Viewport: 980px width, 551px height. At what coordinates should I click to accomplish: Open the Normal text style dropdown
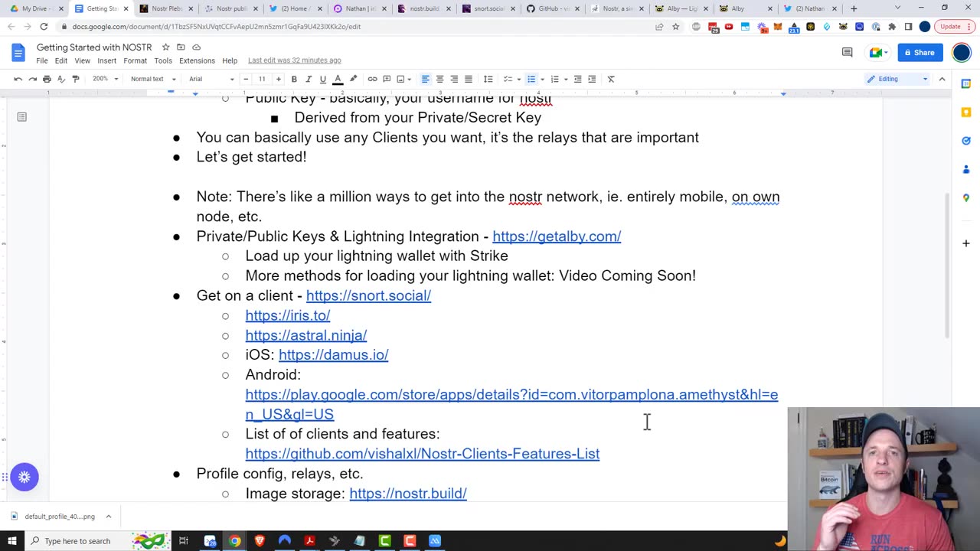(153, 79)
